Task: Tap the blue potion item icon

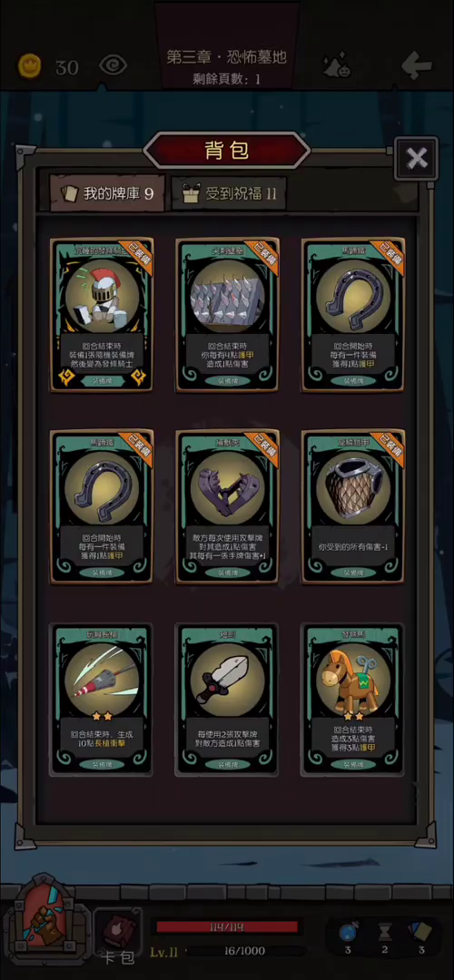Action: (x=348, y=934)
